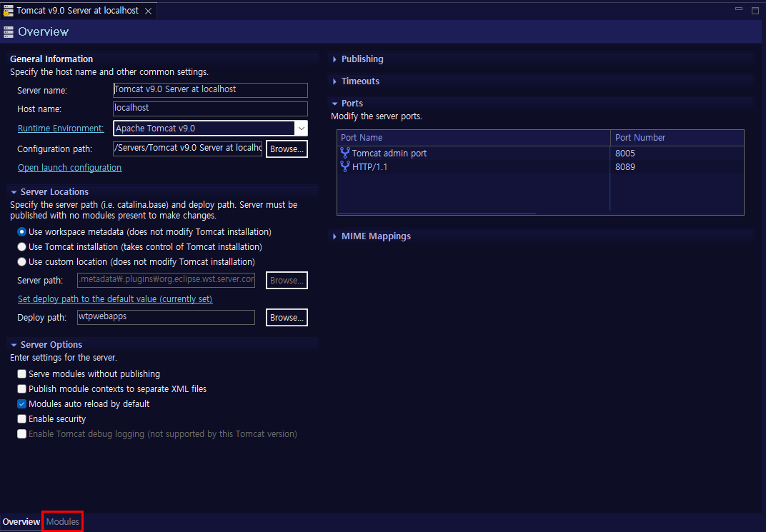Collapse the Server Locations section

[14, 192]
